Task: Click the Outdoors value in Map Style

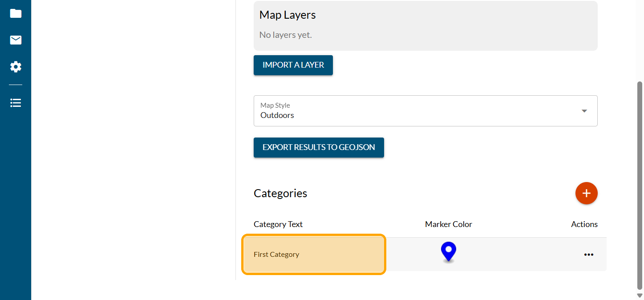Action: tap(277, 115)
